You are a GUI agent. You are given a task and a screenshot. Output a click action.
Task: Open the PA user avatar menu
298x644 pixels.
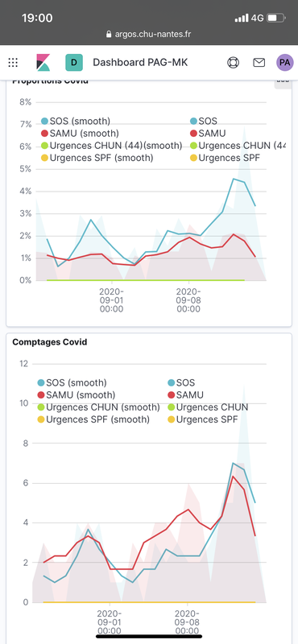click(x=285, y=63)
